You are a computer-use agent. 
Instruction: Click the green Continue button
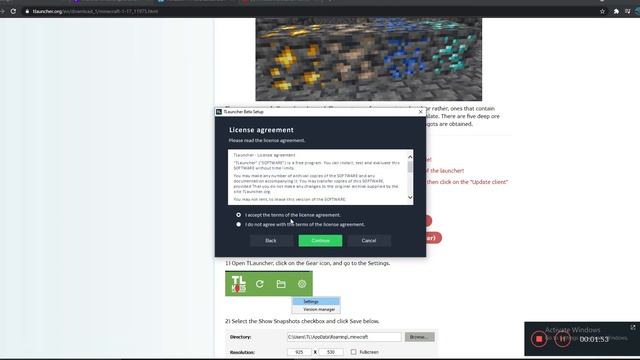[320, 240]
